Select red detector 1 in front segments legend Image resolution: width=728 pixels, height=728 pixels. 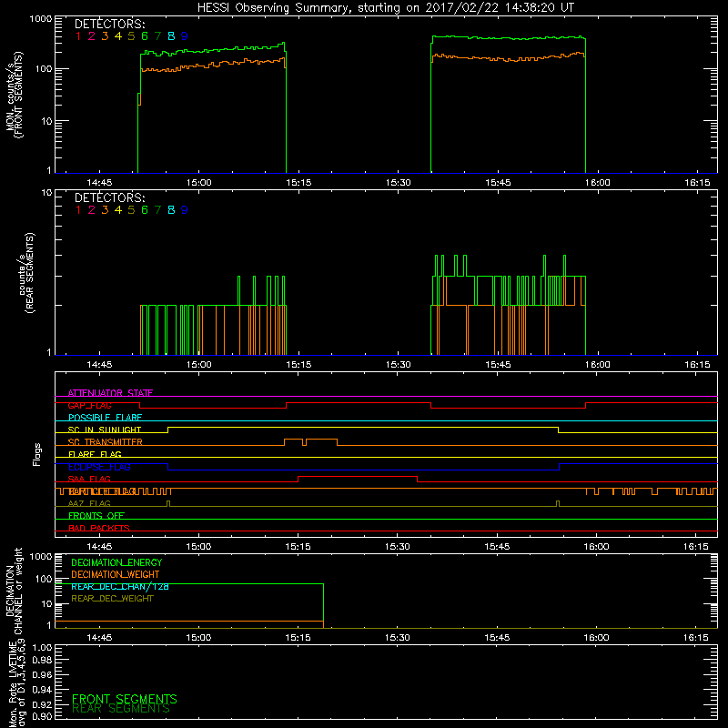[78, 36]
